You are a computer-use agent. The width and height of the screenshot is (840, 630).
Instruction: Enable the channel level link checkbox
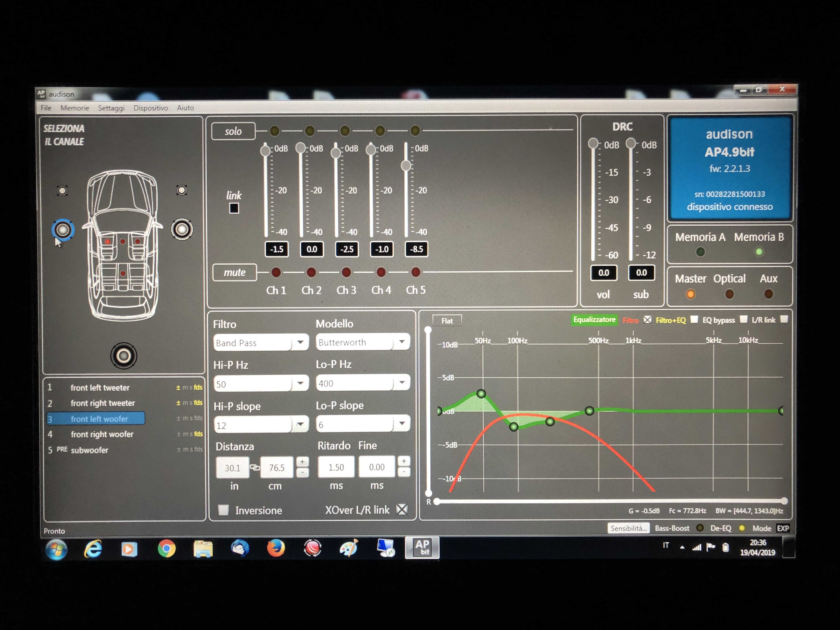[x=234, y=208]
